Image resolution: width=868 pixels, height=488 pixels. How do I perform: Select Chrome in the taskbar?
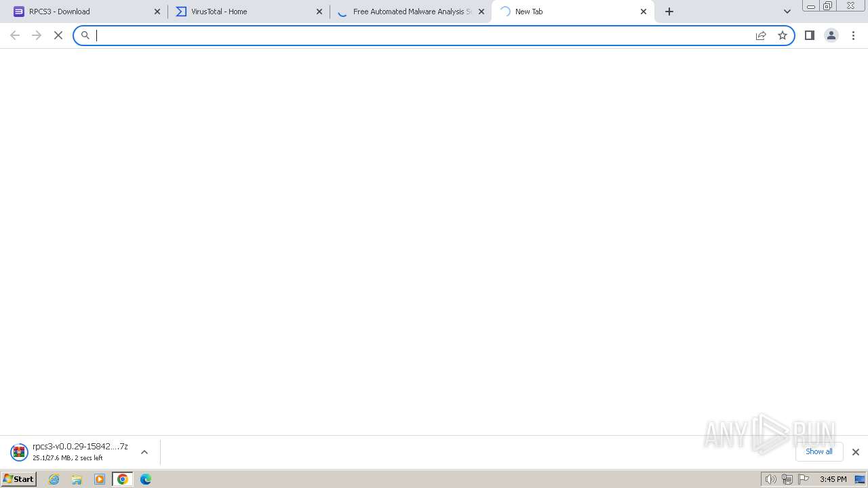123,479
